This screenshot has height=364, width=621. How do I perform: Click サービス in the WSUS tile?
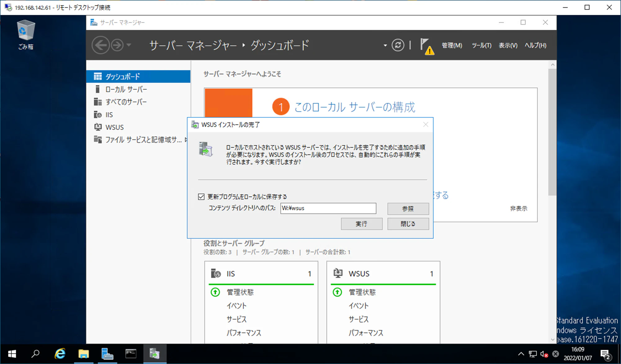(x=359, y=319)
